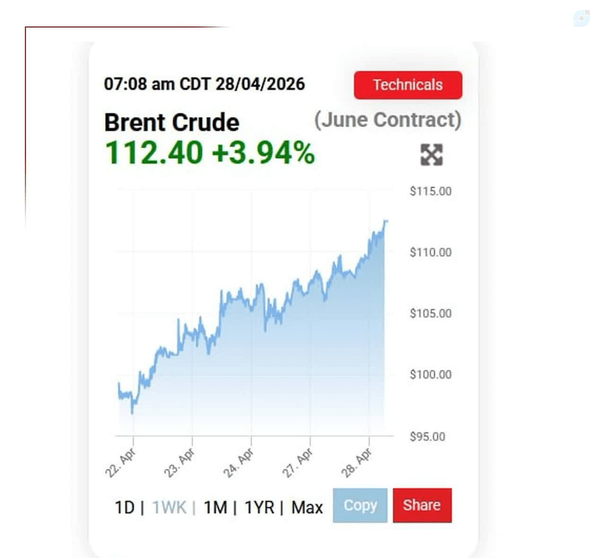Click the fullscreen expand arrows icon

[432, 155]
